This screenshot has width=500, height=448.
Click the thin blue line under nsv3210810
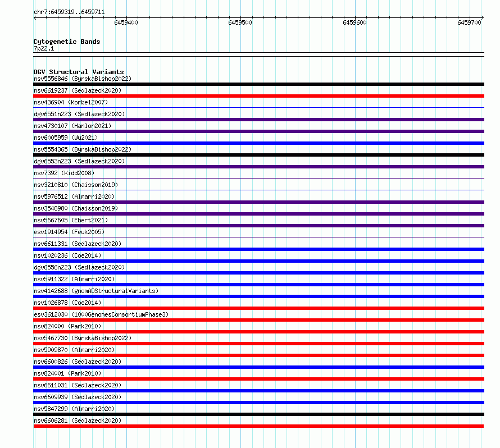click(x=258, y=190)
